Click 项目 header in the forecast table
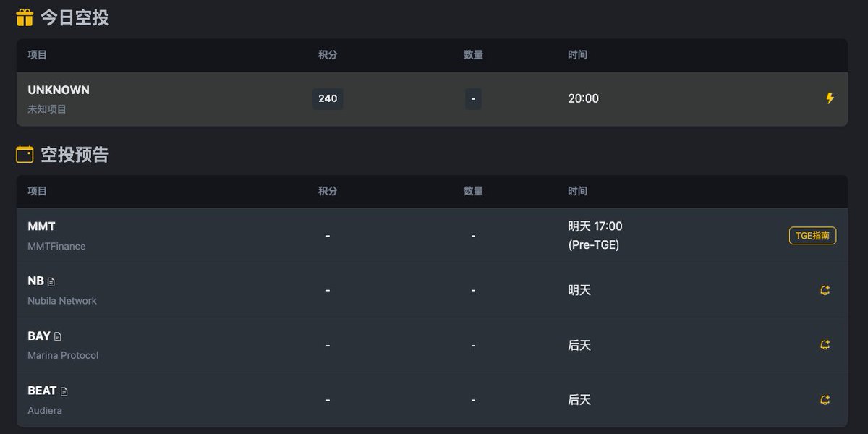This screenshot has height=434, width=868. (38, 192)
